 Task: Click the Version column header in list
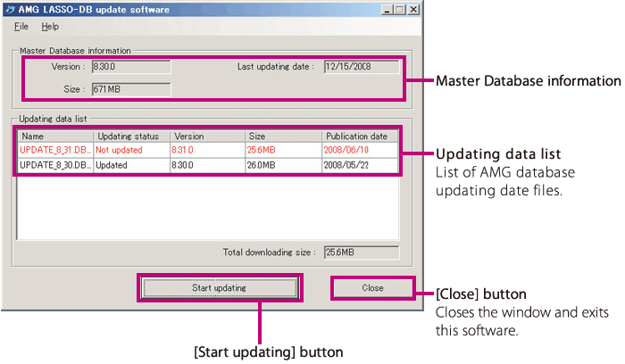(207, 136)
